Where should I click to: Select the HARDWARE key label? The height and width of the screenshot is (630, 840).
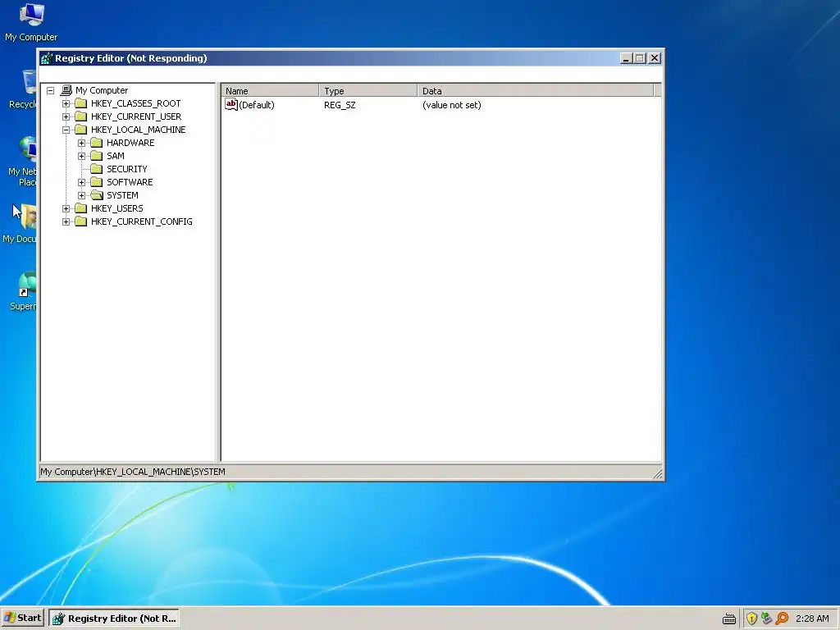tap(130, 143)
